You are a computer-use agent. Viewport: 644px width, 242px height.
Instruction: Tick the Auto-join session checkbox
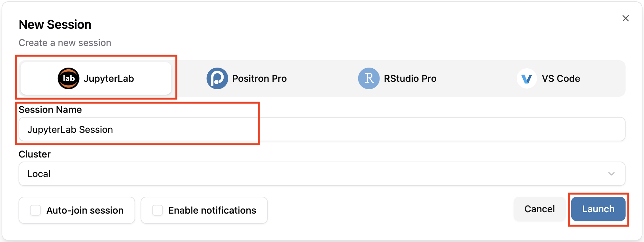click(36, 210)
